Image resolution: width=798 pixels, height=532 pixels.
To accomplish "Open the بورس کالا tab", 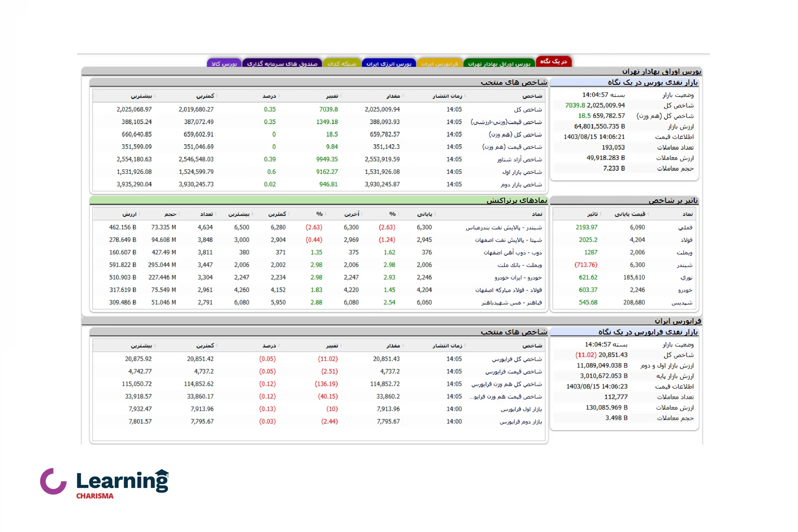I will click(224, 64).
